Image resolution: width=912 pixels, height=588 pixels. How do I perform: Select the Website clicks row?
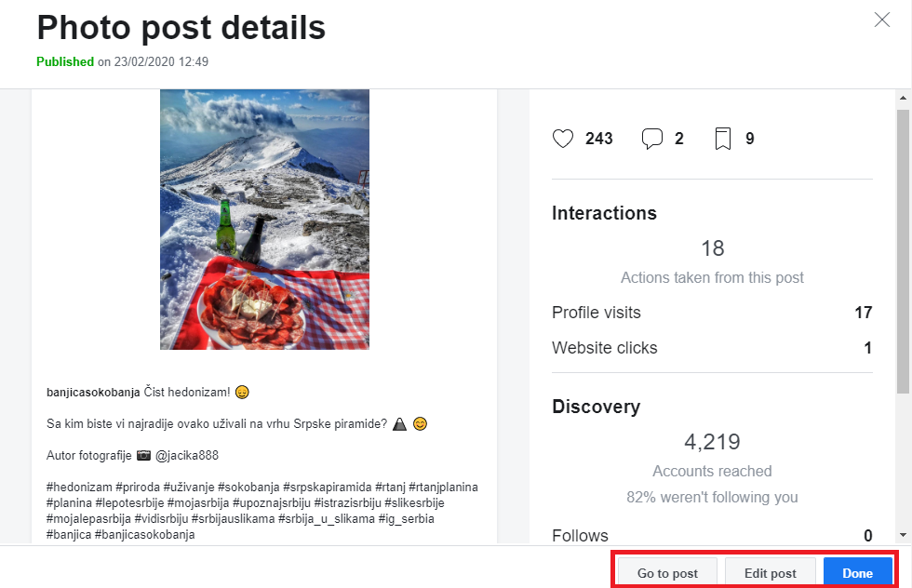point(712,348)
